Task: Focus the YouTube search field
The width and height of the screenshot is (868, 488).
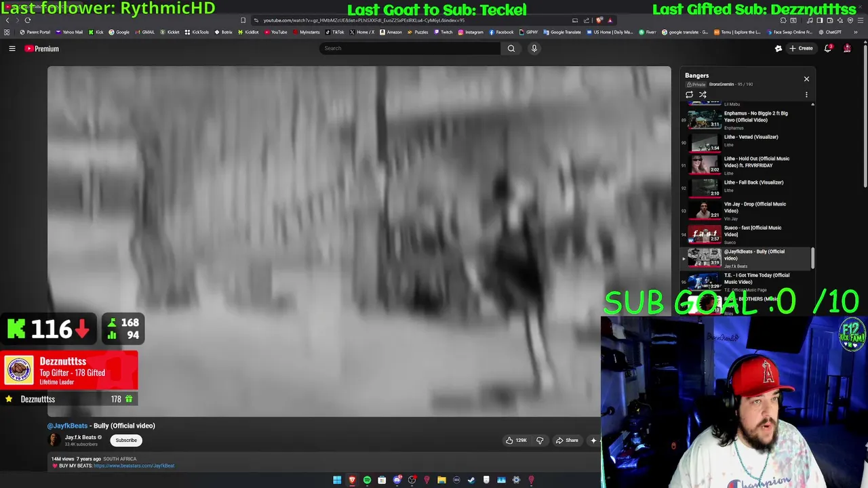Action: point(410,48)
